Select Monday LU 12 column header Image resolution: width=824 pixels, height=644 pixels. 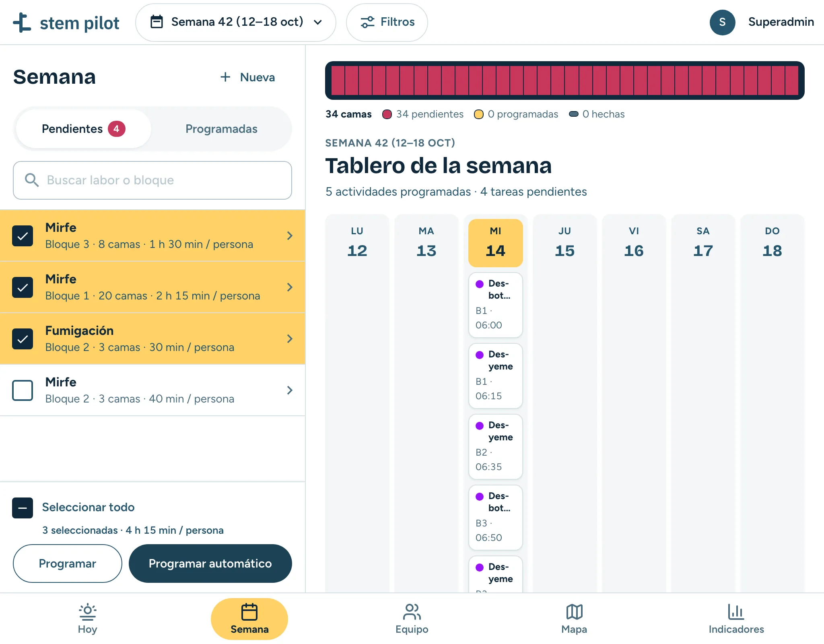(x=357, y=243)
